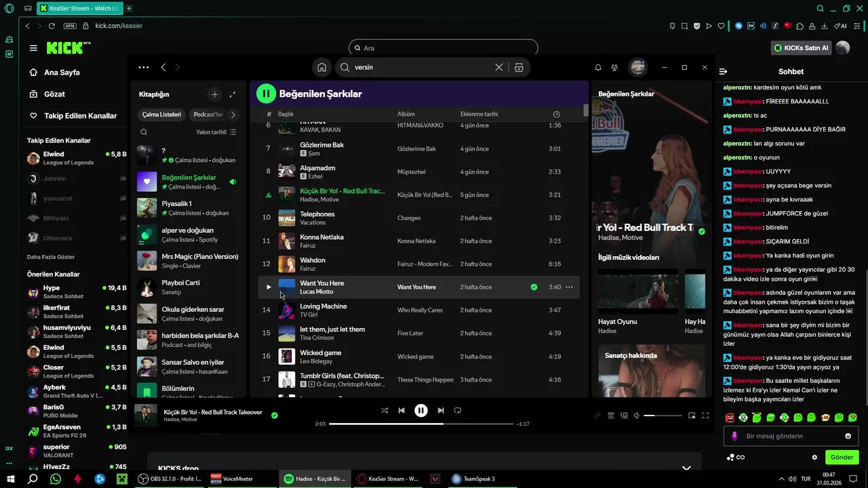Open the Spotify queue panel
The height and width of the screenshot is (488, 868).
coord(611,415)
